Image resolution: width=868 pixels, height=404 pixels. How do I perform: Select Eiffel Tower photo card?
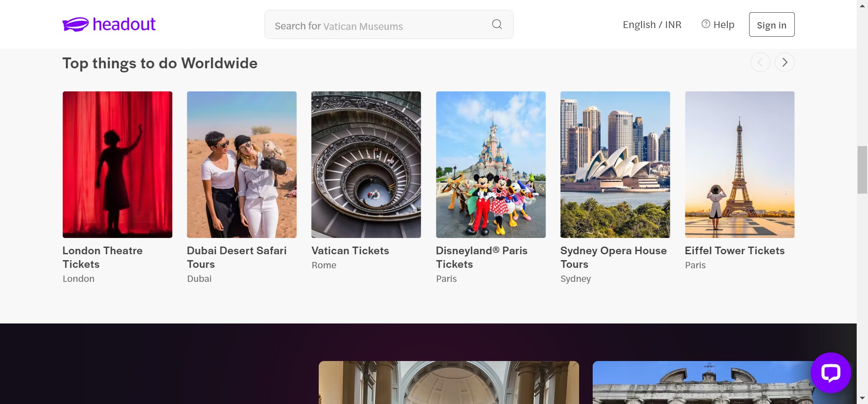[740, 165]
